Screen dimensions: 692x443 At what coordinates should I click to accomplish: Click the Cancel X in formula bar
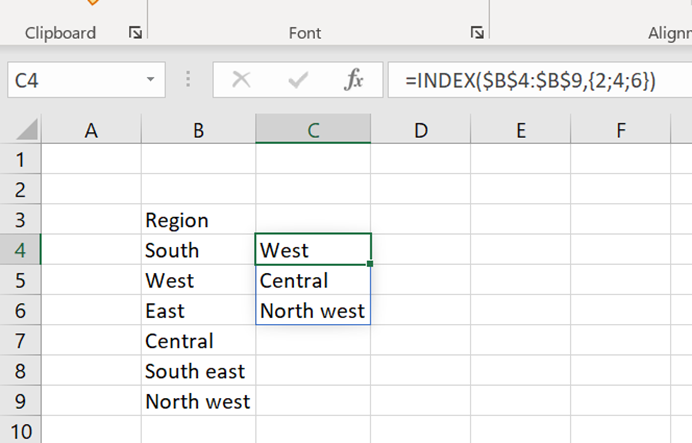click(x=240, y=80)
